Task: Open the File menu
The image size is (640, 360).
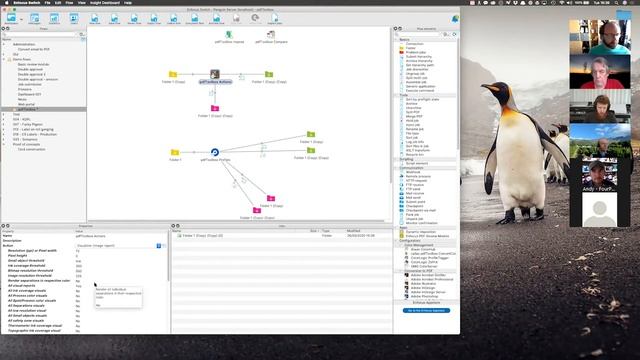Action: point(47,2)
